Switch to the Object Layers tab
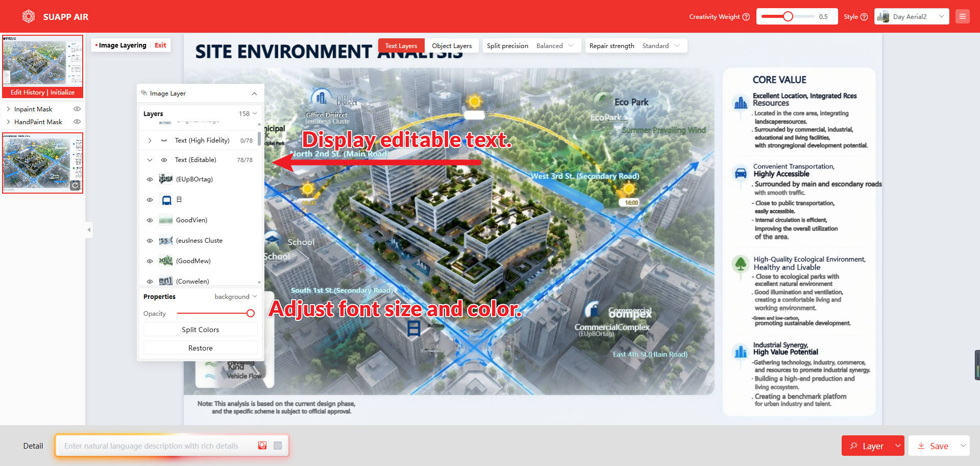 (452, 45)
